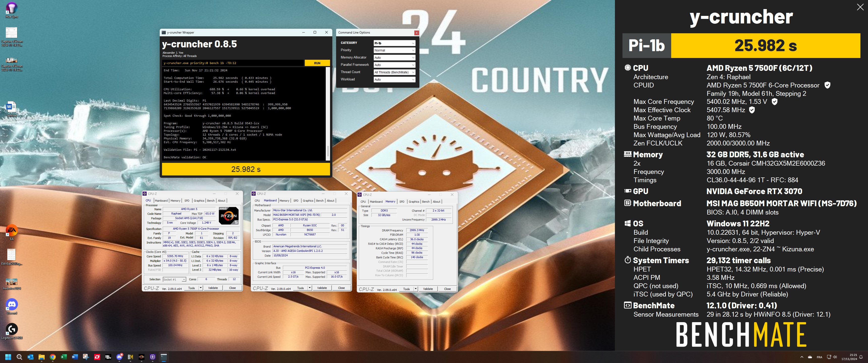Open the Windows Start menu
This screenshot has width=868, height=363.
click(x=8, y=357)
